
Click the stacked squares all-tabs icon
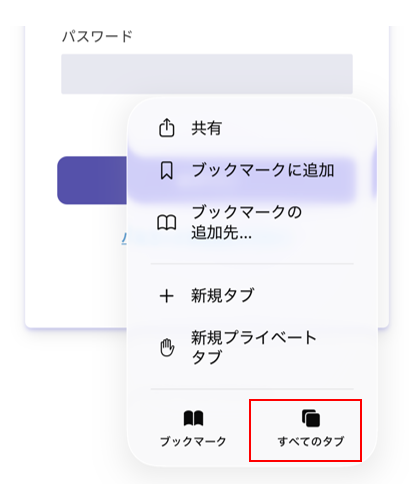[311, 418]
